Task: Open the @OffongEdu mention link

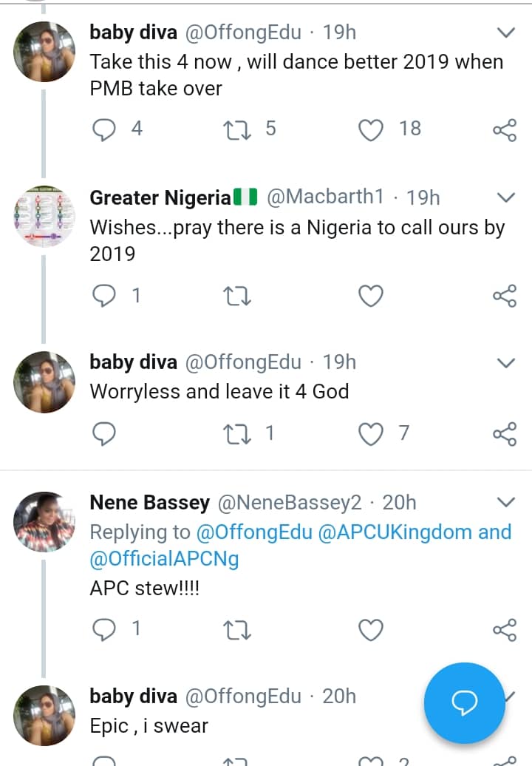Action: click(x=253, y=532)
